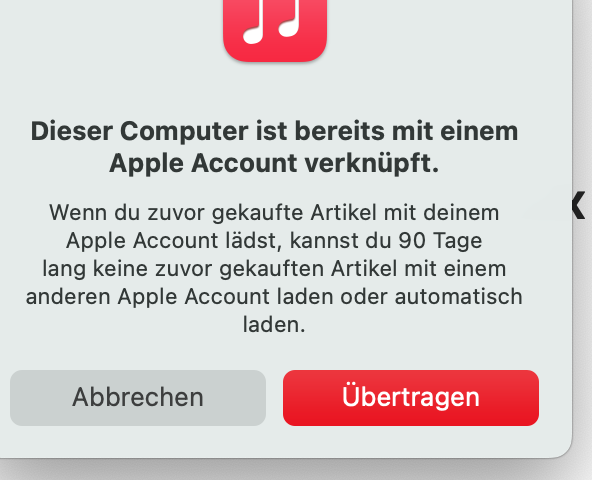Click the word 'Computer' in the bold title
This screenshot has width=592, height=480.
pyautogui.click(x=184, y=132)
